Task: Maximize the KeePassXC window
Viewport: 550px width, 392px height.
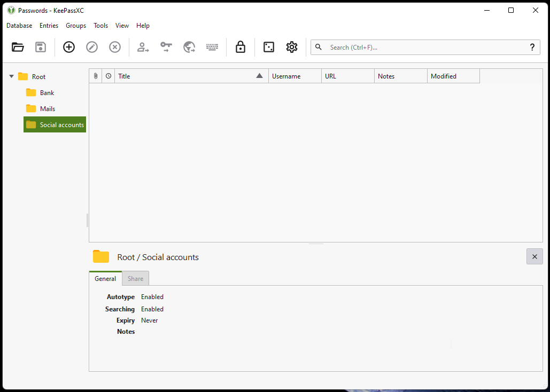Action: coord(511,10)
